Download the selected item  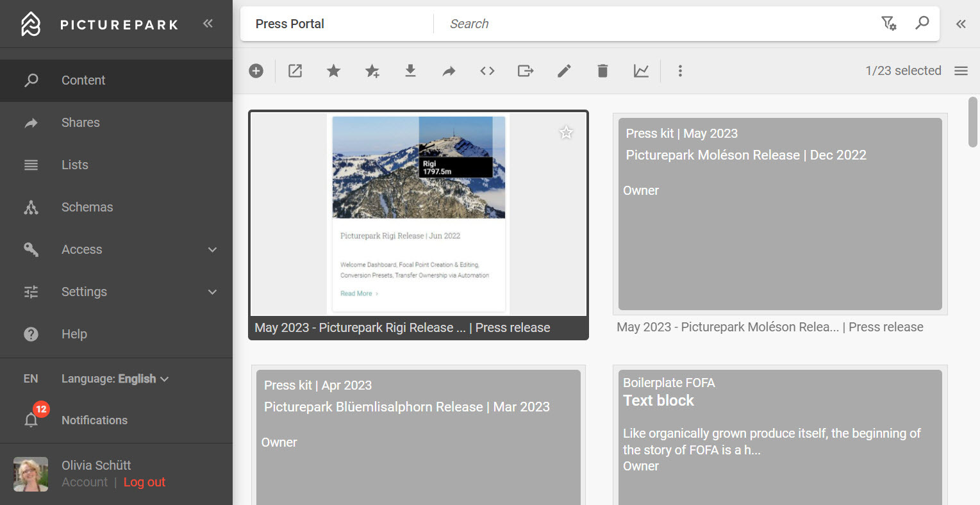click(x=410, y=70)
